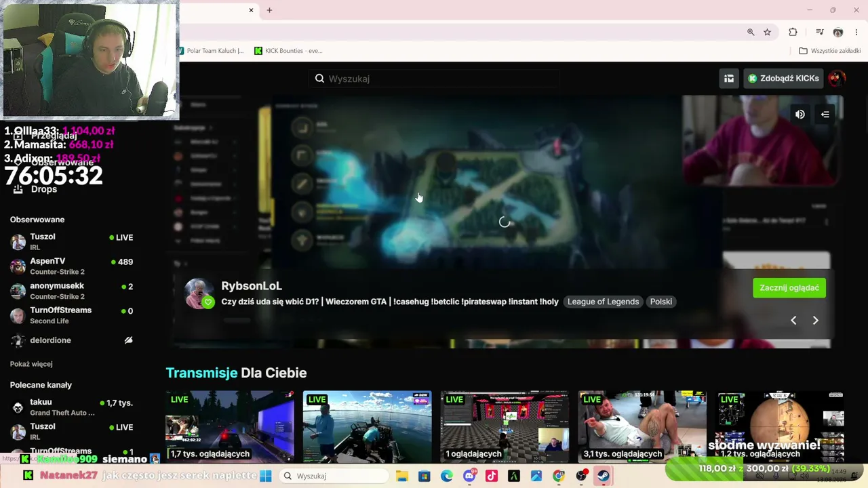Open the stream thumbnail with 1,7 tys. oglądających
Image resolution: width=868 pixels, height=488 pixels.
(x=230, y=426)
